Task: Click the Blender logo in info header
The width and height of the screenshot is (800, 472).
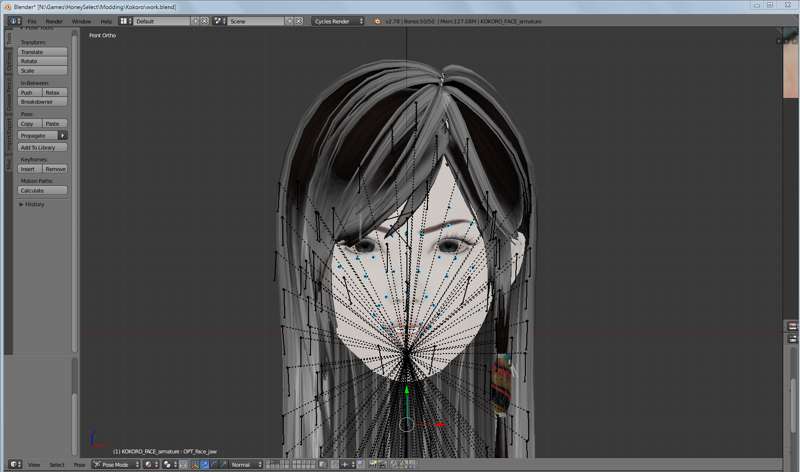Action: 378,21
